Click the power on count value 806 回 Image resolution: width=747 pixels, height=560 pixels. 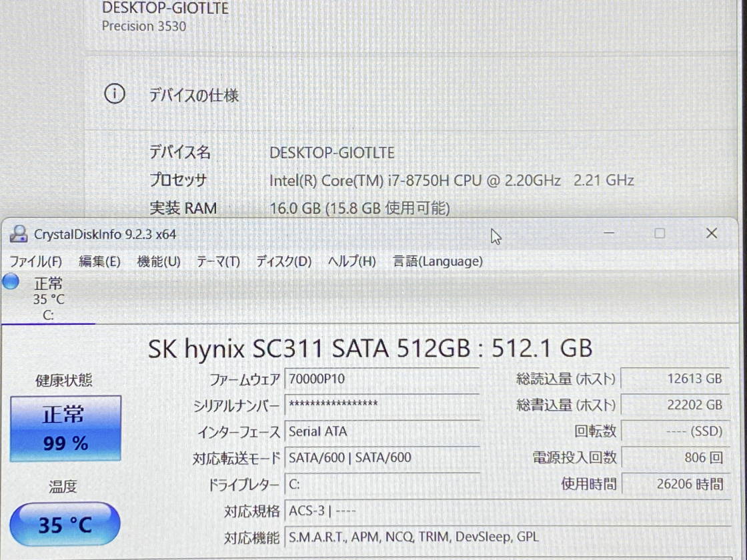(676, 457)
